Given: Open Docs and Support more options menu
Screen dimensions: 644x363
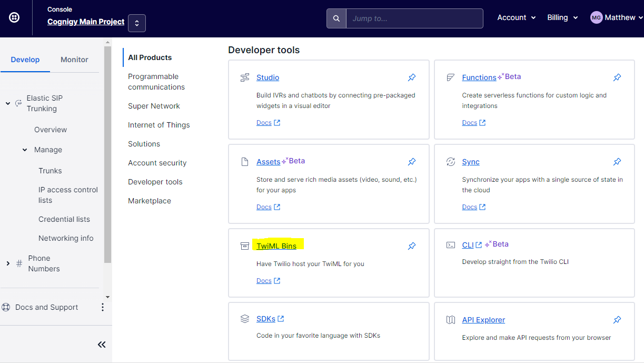Looking at the screenshot, I should pos(103,307).
